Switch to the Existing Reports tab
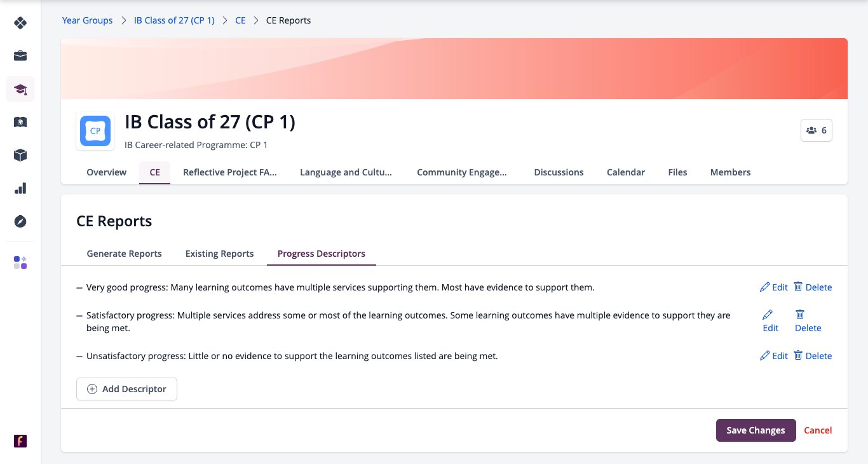The width and height of the screenshot is (868, 464). click(x=220, y=254)
